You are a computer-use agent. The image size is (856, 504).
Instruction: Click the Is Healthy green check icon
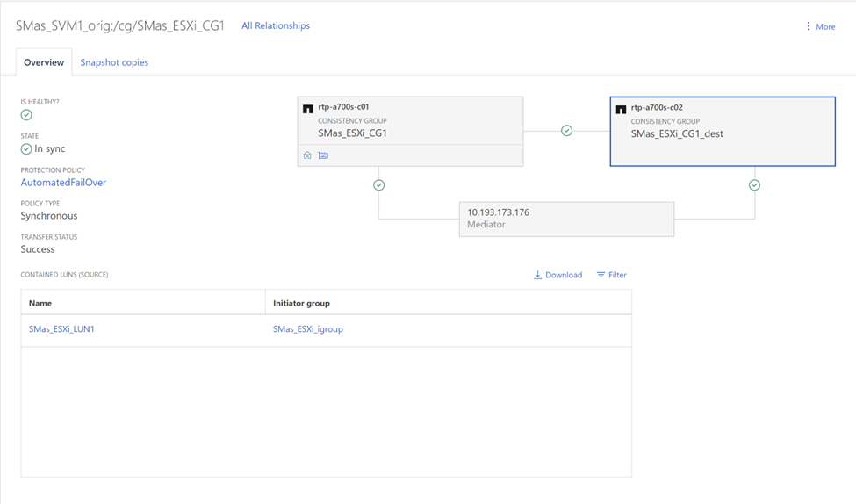click(26, 115)
